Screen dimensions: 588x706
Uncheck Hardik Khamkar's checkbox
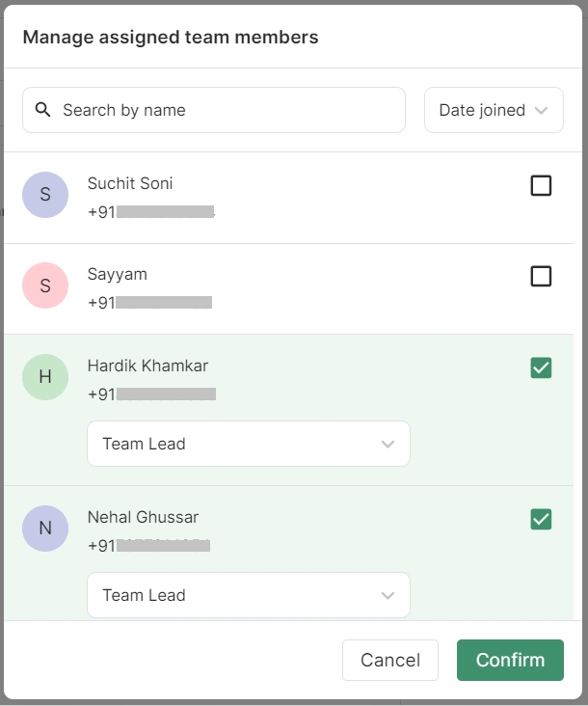pyautogui.click(x=541, y=367)
